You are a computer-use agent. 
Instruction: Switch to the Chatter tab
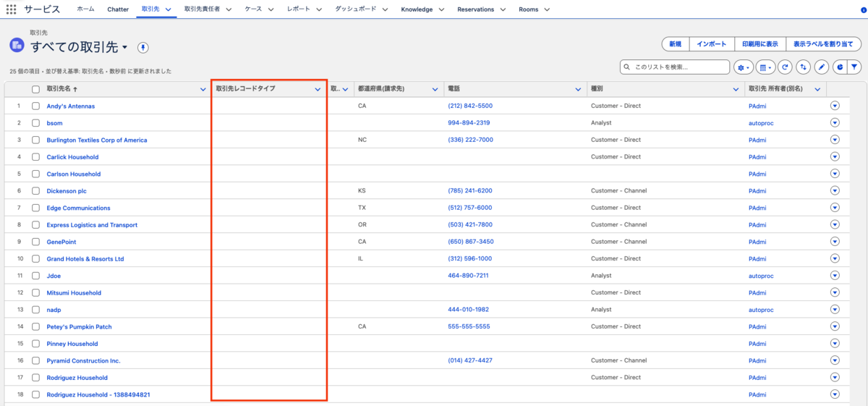click(x=118, y=9)
